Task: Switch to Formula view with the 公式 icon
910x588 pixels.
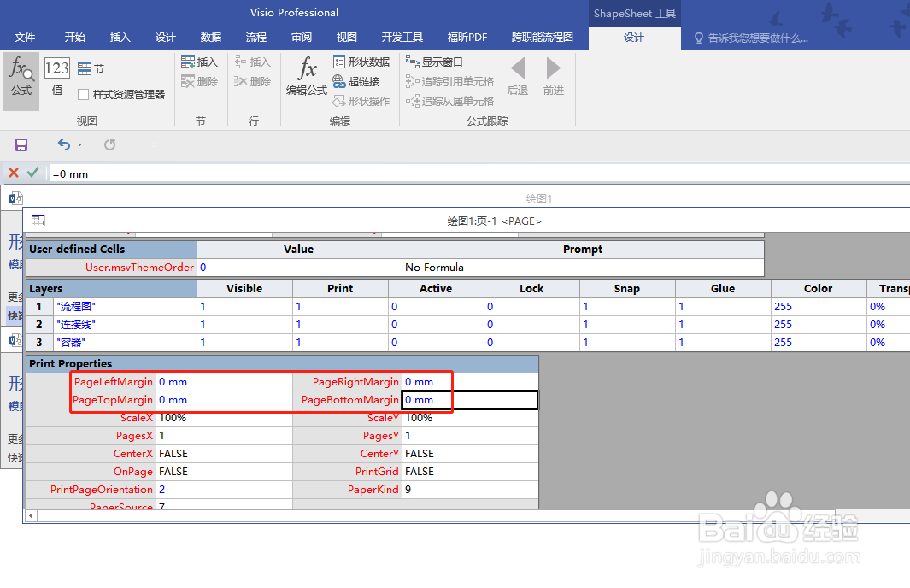Action: point(21,80)
